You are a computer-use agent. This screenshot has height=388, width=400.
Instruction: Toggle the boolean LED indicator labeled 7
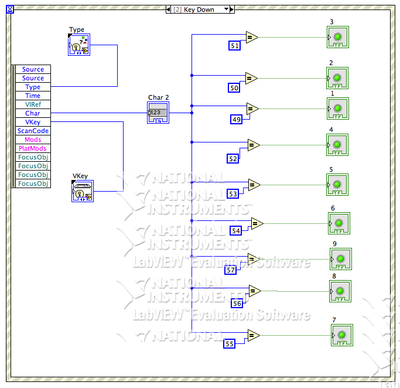tap(342, 335)
